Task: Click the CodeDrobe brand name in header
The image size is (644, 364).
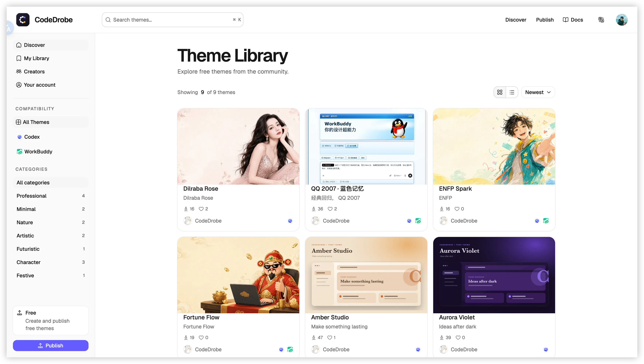Action: point(53,20)
